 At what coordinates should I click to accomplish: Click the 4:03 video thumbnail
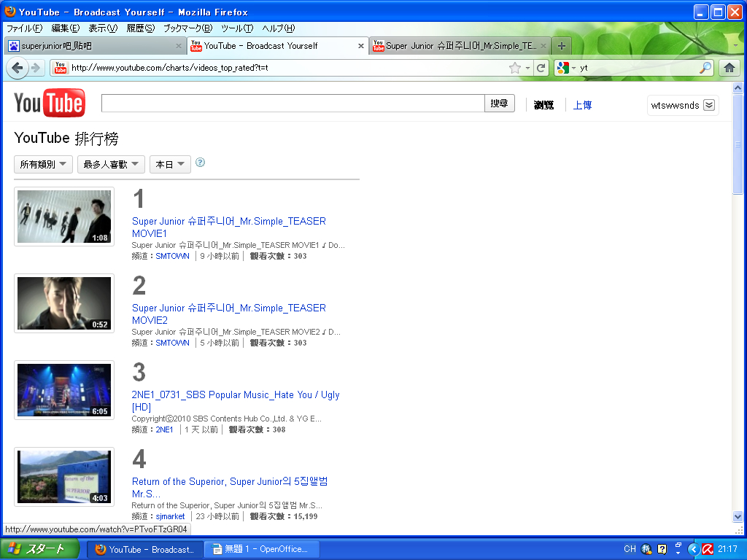(64, 477)
